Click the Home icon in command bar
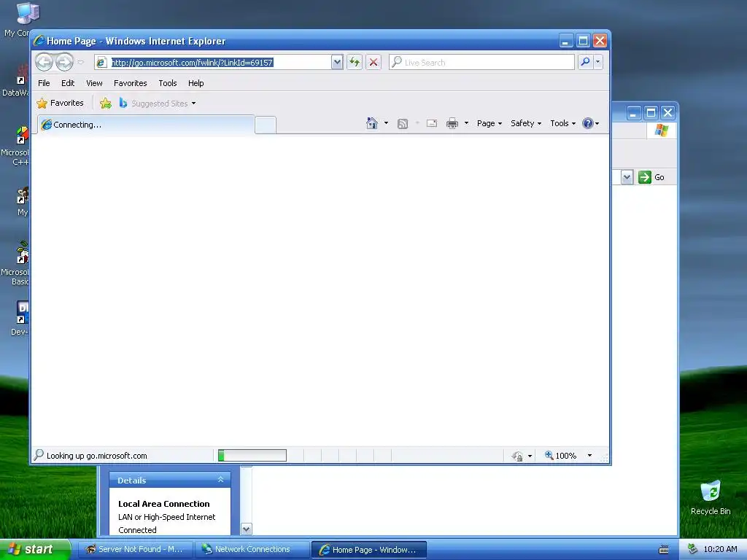The height and width of the screenshot is (560, 747). 371,123
